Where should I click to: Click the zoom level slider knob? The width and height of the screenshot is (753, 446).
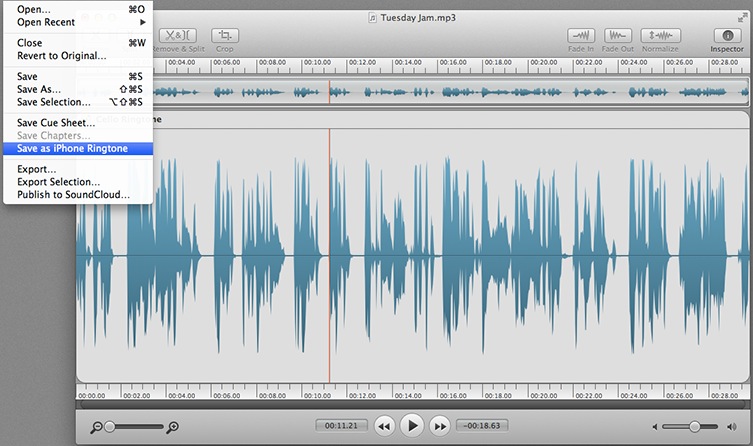pyautogui.click(x=110, y=427)
